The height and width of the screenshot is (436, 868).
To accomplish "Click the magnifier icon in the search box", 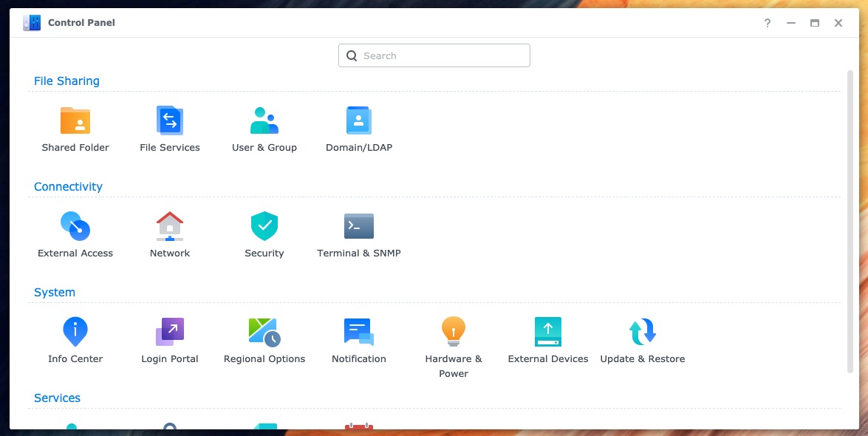I will click(x=352, y=55).
